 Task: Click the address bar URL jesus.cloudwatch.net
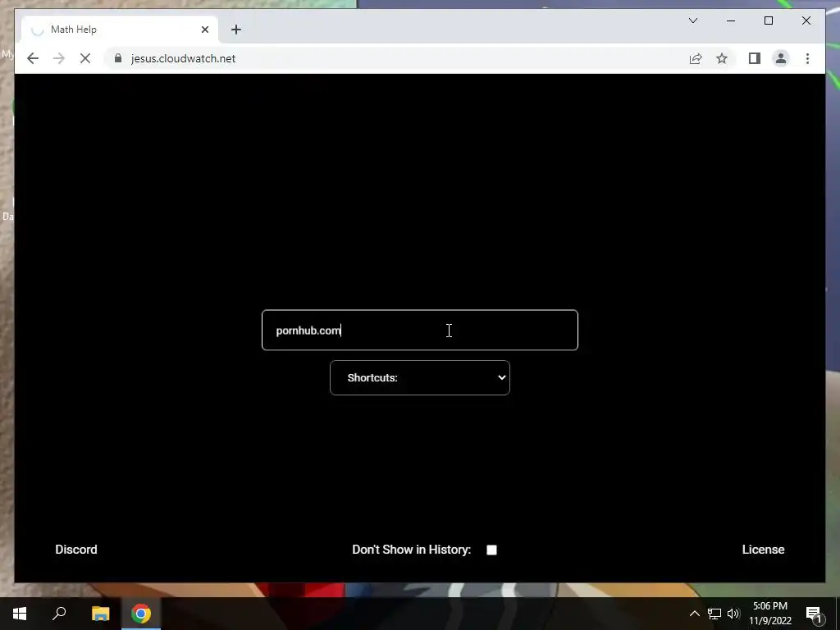[183, 58]
